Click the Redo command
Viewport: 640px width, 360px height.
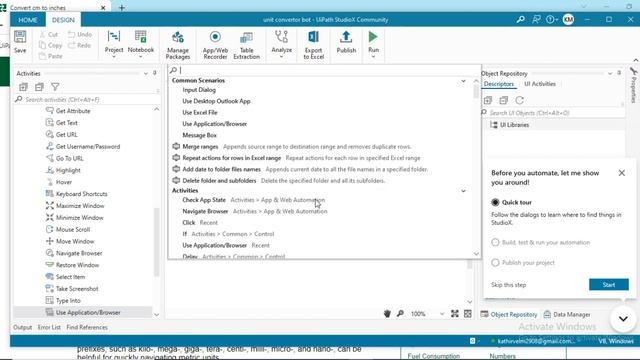[80, 45]
